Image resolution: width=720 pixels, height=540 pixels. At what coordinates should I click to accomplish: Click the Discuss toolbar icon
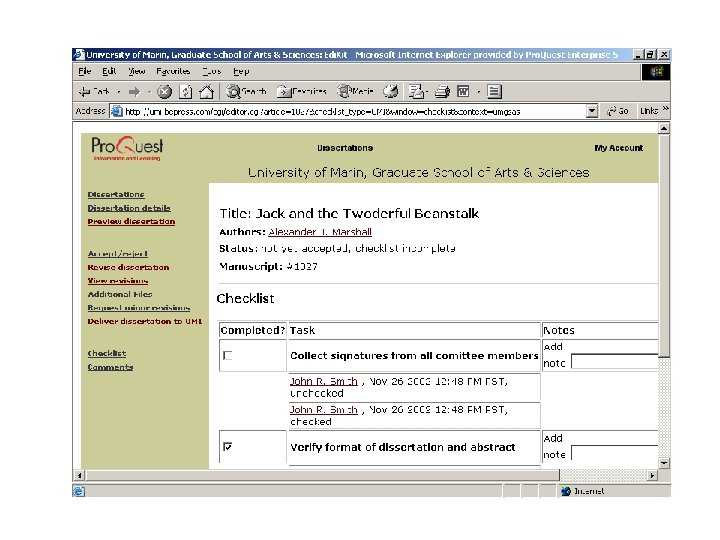494,92
